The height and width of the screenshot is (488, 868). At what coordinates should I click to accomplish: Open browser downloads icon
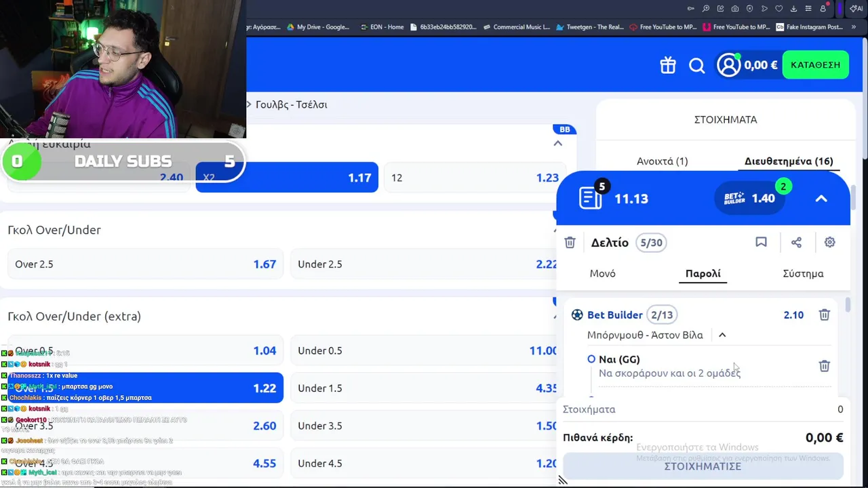794,9
